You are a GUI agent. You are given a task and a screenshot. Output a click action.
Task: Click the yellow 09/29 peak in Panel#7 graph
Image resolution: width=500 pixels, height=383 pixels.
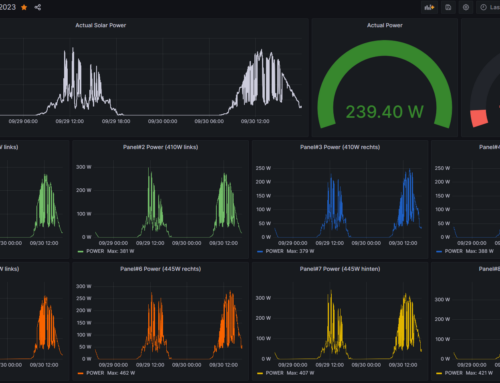coord(331,292)
